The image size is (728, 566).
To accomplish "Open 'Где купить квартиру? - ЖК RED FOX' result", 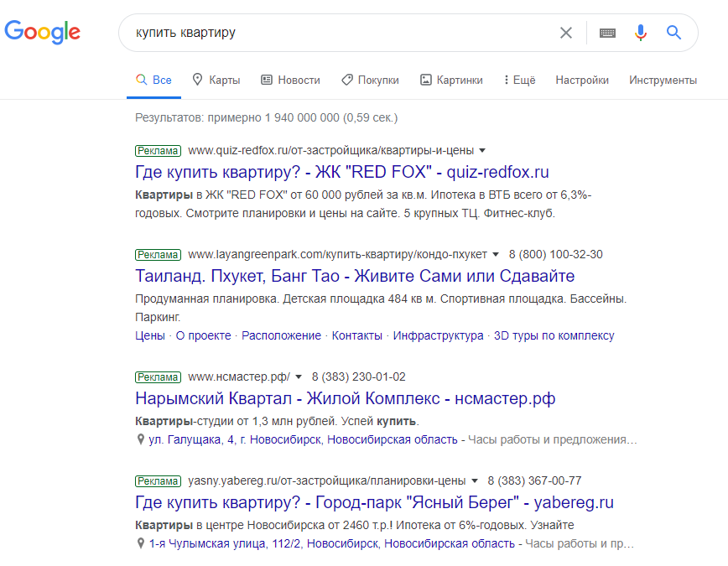I will point(341,172).
